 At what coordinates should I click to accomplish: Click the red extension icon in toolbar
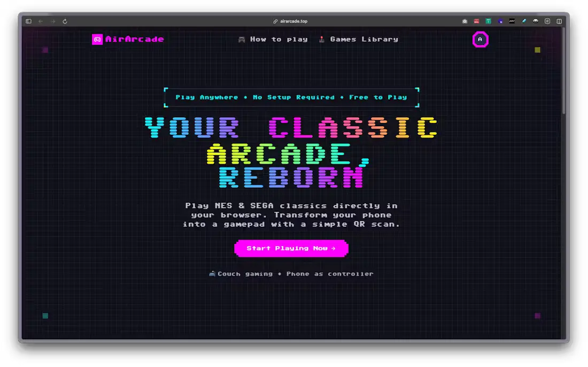tap(477, 21)
